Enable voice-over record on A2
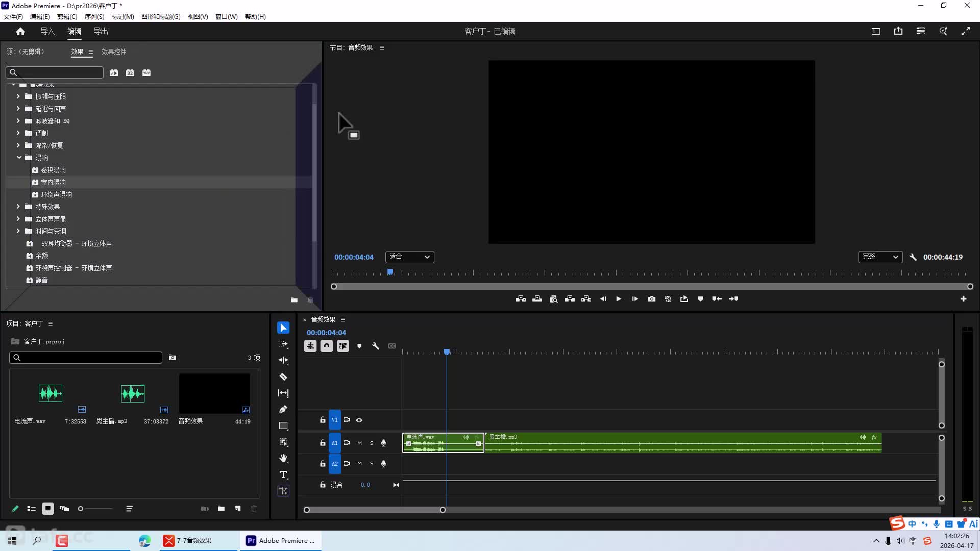This screenshot has width=980, height=551. (384, 464)
